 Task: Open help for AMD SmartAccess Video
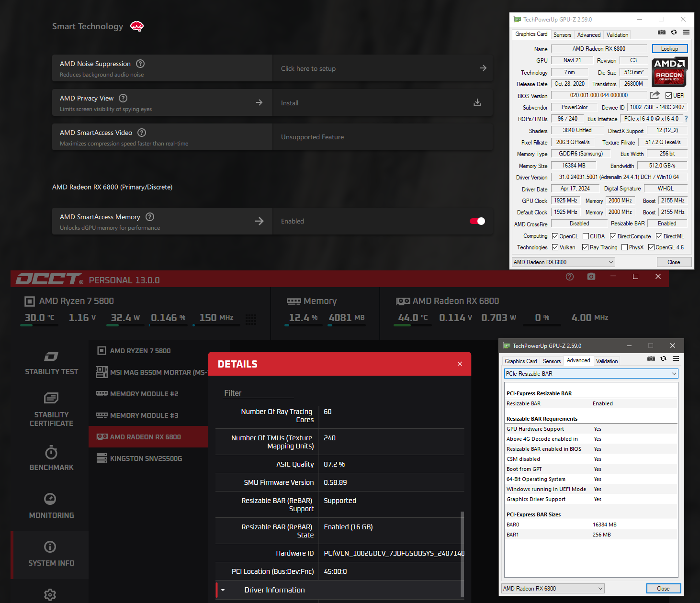point(142,133)
